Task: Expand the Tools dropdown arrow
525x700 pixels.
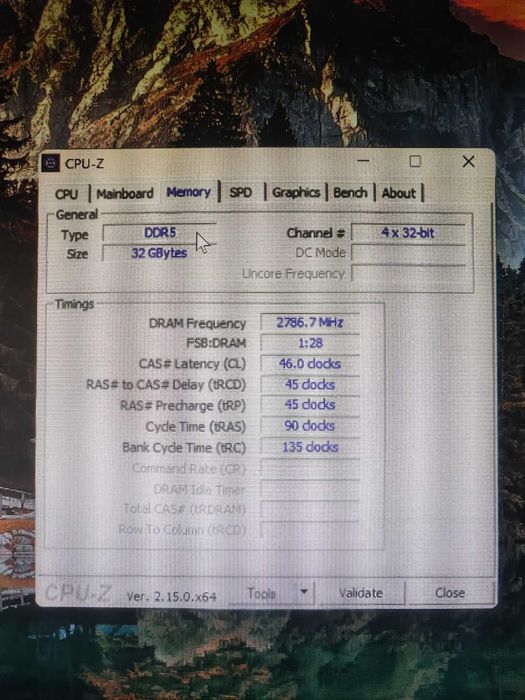Action: (304, 592)
